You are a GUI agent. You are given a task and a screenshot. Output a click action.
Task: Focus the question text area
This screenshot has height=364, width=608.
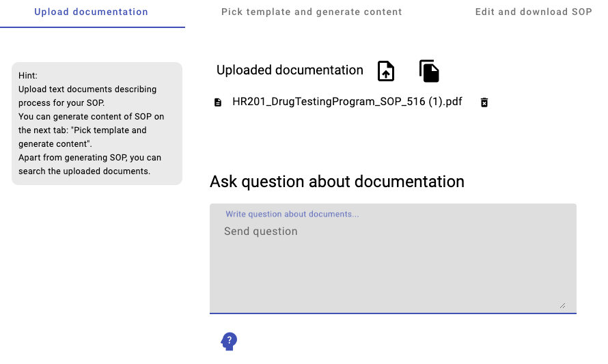click(393, 266)
